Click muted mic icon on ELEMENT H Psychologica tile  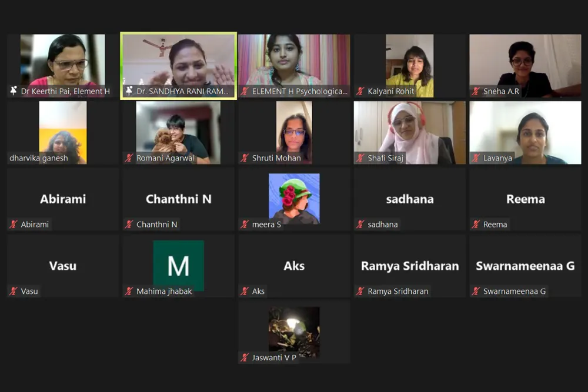pyautogui.click(x=245, y=91)
